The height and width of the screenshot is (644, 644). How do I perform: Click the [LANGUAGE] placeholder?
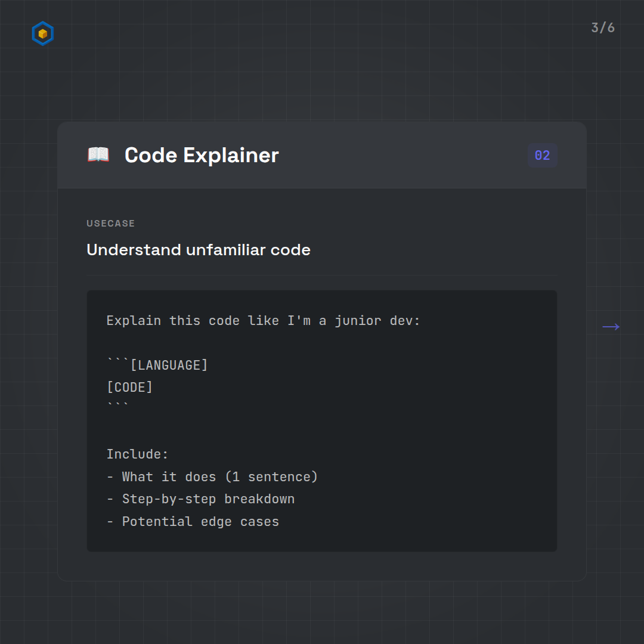tap(169, 365)
